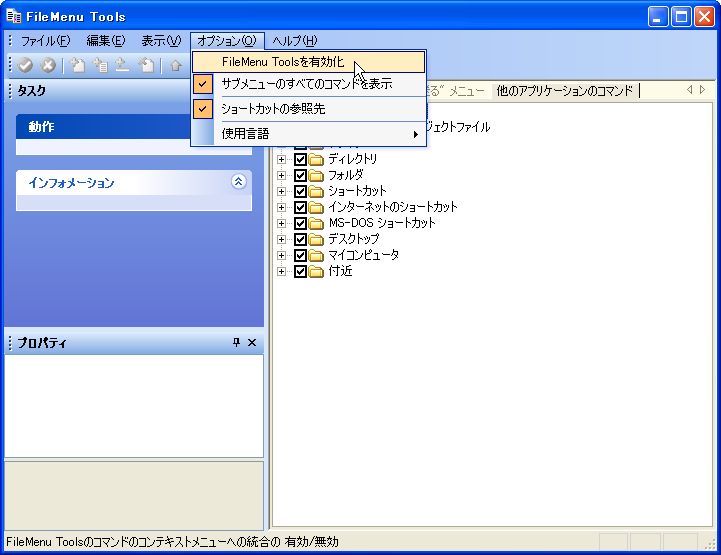The image size is (721, 555).
Task: Uncheck the フォルダ checkbox
Action: click(300, 176)
